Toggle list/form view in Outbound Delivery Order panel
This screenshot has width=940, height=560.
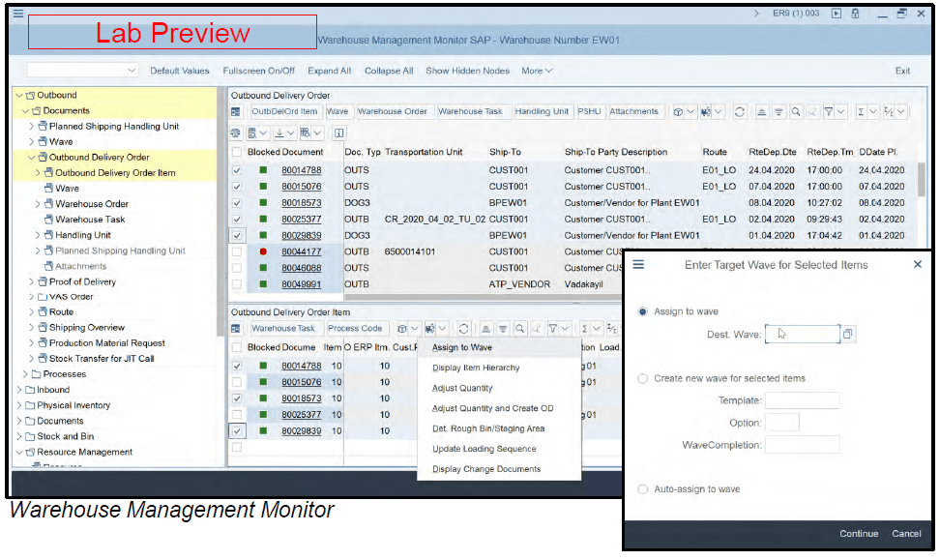[x=236, y=112]
